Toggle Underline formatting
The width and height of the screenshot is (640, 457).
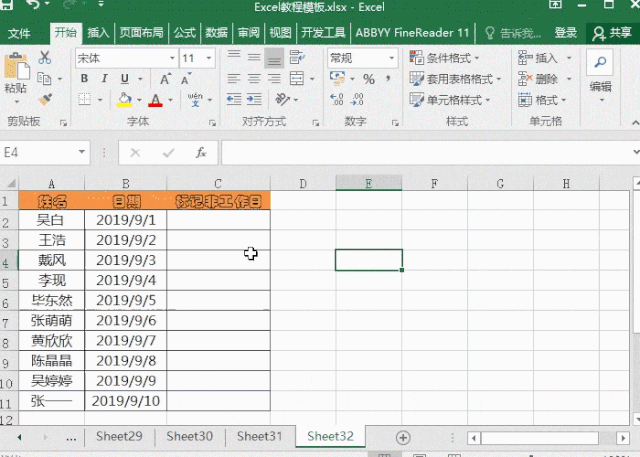click(124, 78)
